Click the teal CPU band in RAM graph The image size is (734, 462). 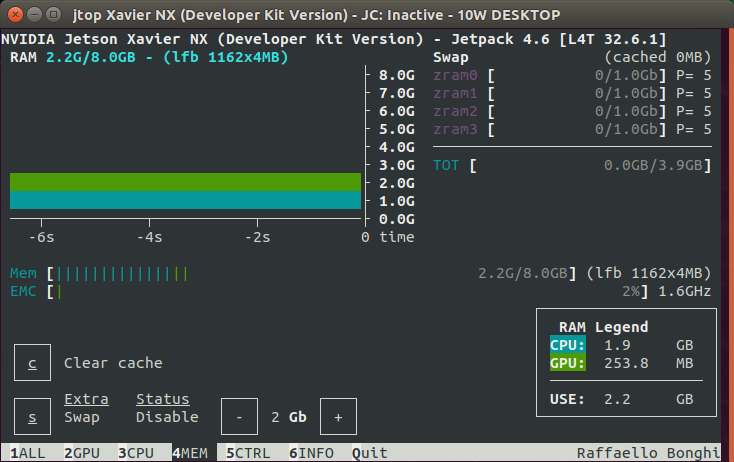point(185,200)
